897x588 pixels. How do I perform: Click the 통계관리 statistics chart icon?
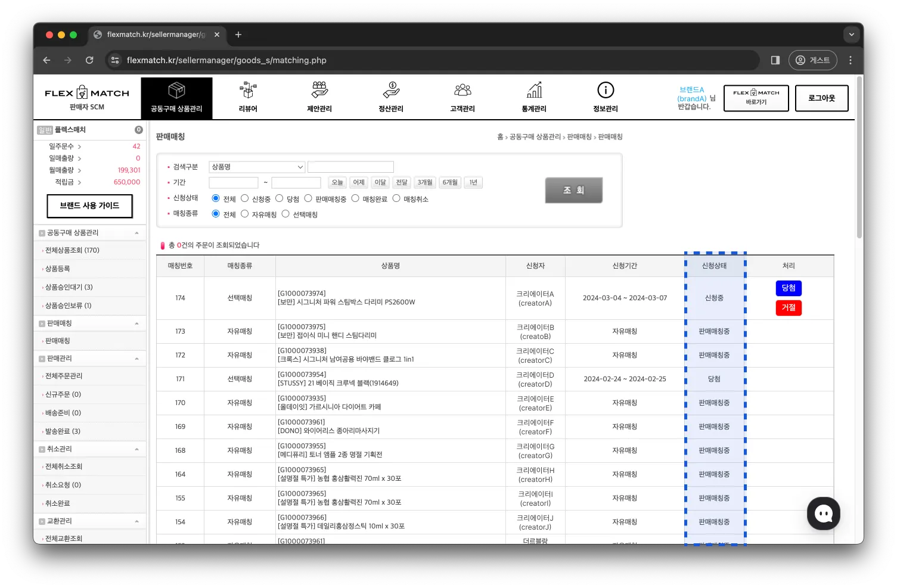click(534, 91)
